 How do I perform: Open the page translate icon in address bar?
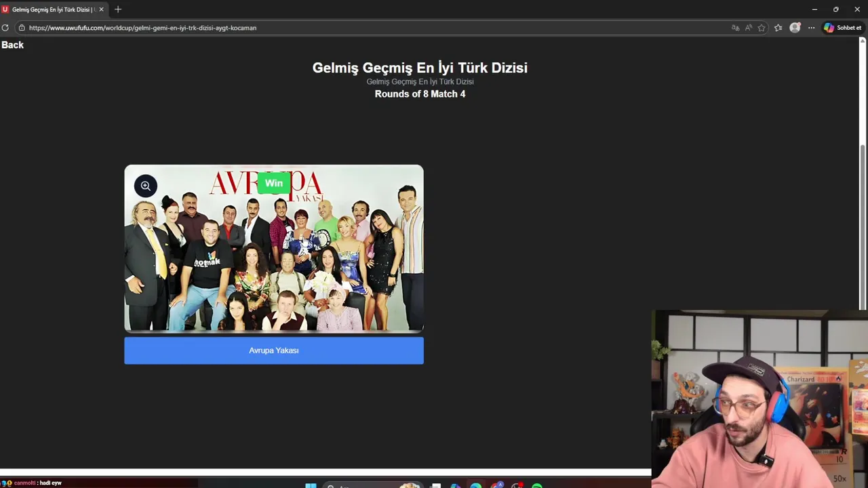click(x=735, y=28)
